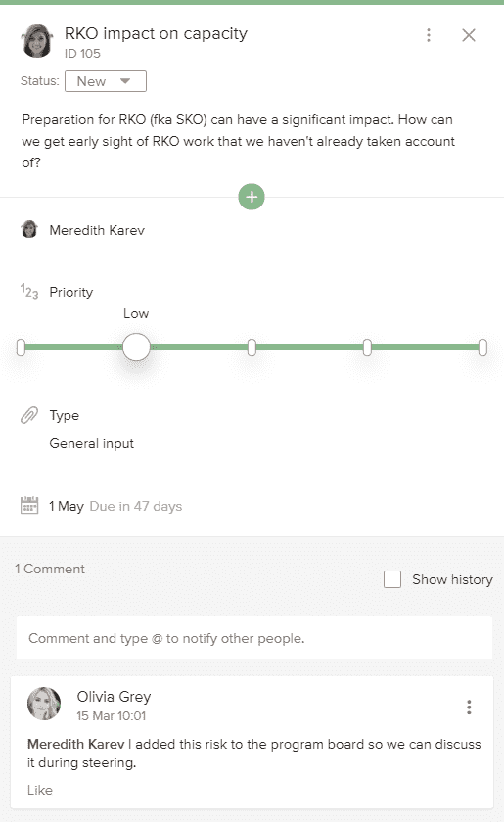
Task: Click the Priority 123 icon
Action: [x=29, y=291]
